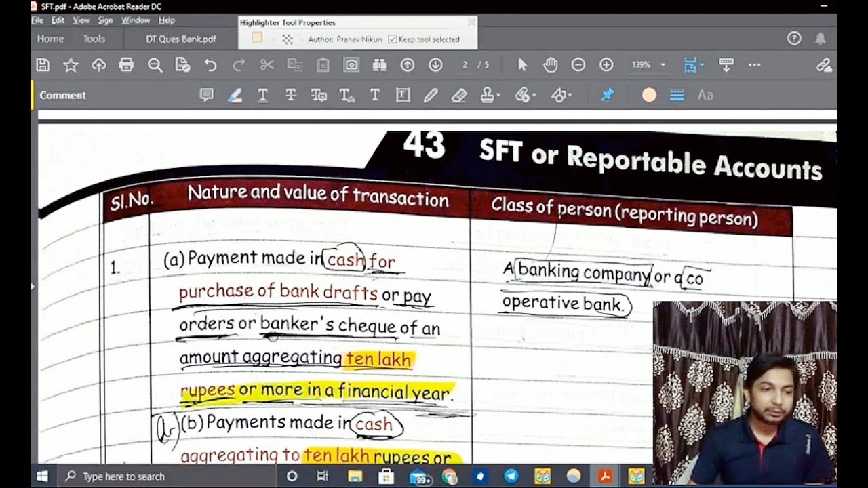Show more tools with the three dots
868x488 pixels.
click(754, 65)
